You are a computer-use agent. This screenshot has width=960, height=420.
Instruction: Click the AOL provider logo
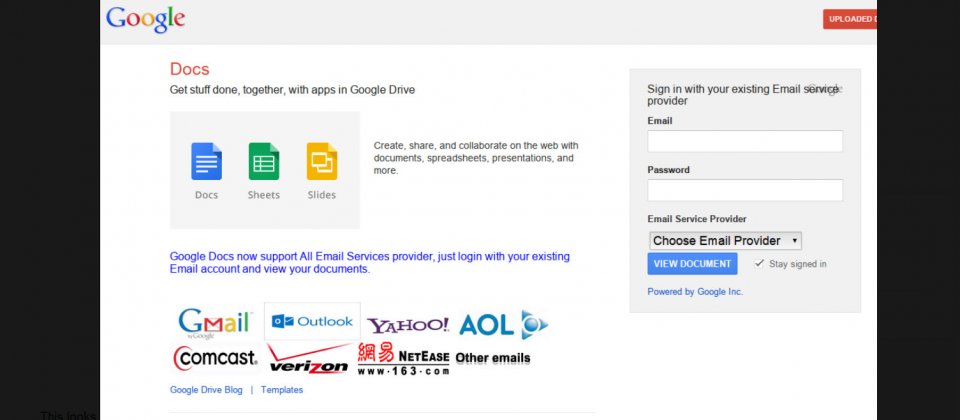(503, 324)
